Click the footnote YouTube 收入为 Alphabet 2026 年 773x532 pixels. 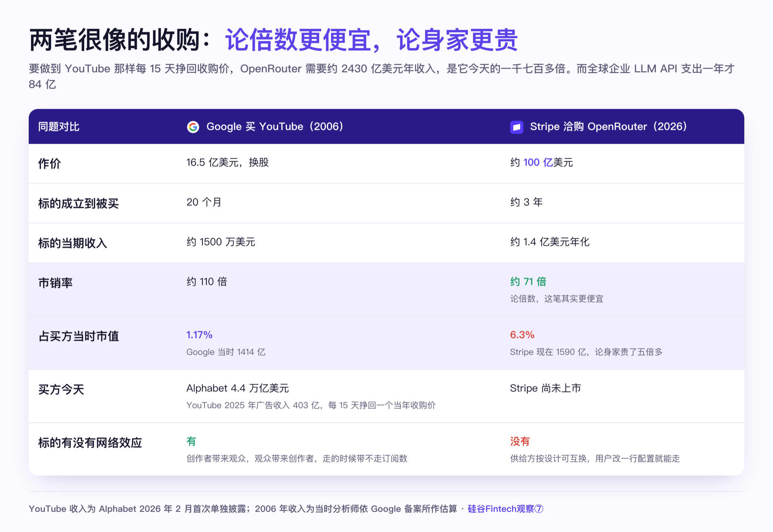coord(243,509)
